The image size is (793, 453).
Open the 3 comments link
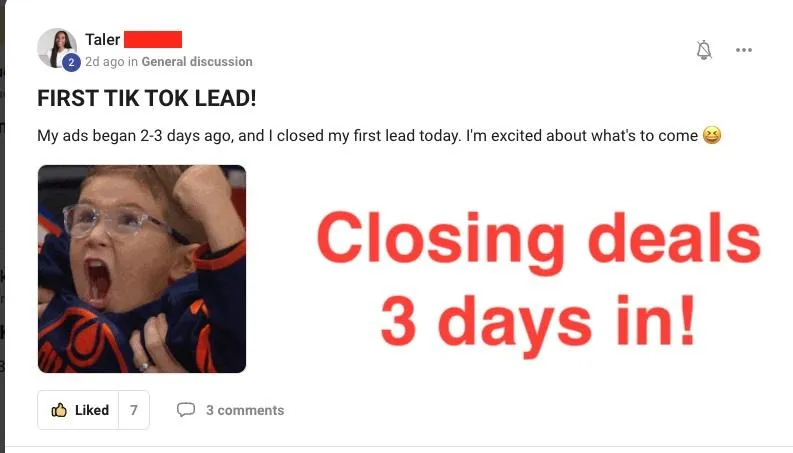coord(245,410)
